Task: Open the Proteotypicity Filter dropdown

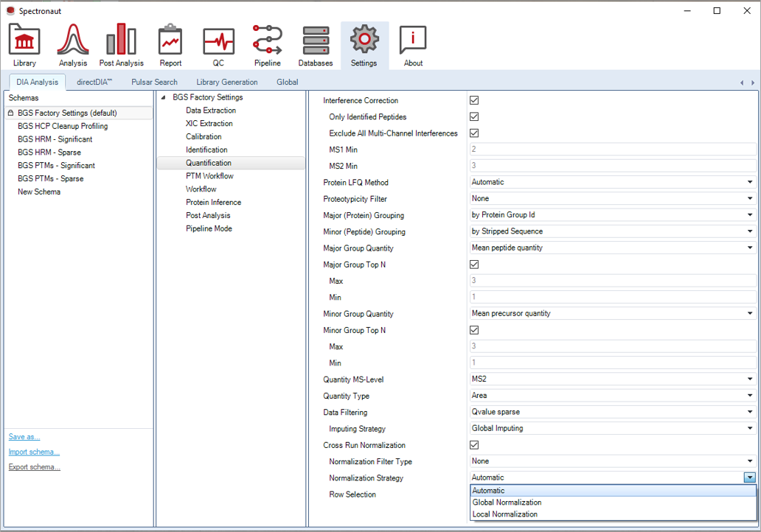Action: tap(613, 199)
